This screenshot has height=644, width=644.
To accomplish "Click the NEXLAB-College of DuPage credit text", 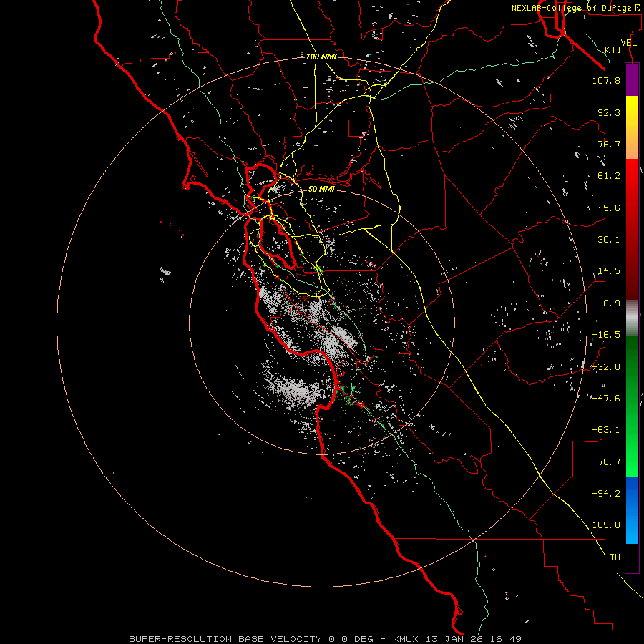I will point(577,8).
